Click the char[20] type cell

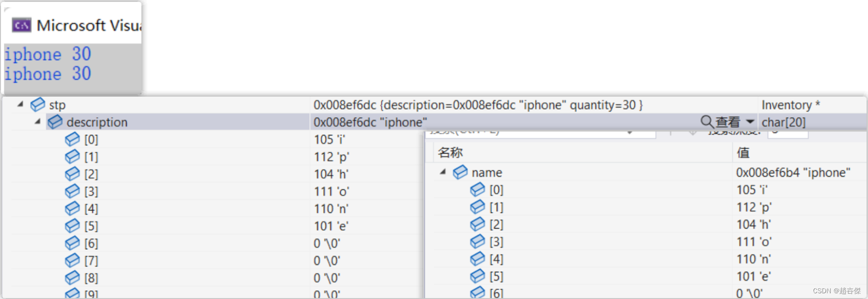tap(783, 122)
